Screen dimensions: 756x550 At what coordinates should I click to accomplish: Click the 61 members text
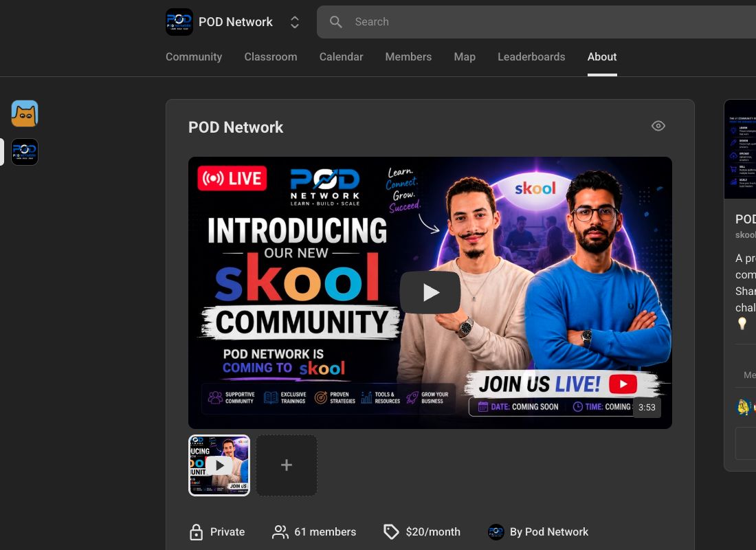[x=325, y=531]
